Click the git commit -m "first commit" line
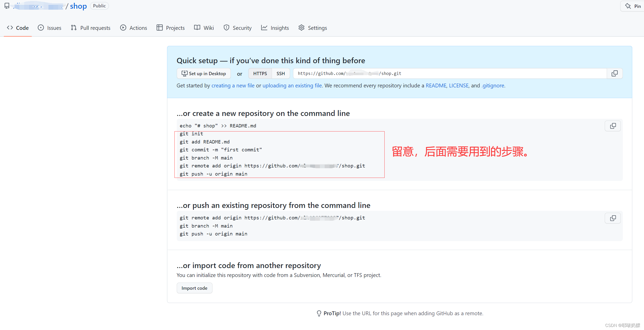Screen dimensions: 644x330 point(221,150)
